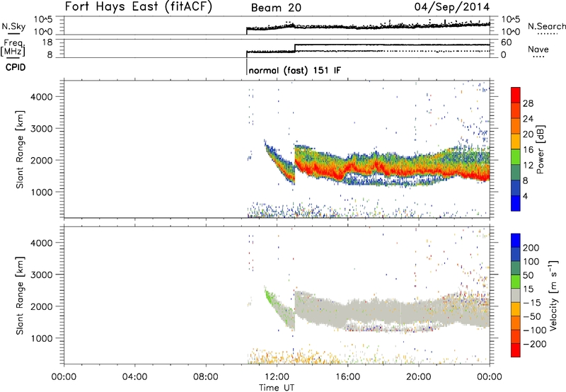Click the 'Nave' legend label
Screen dimensions: 566x392
538,50
